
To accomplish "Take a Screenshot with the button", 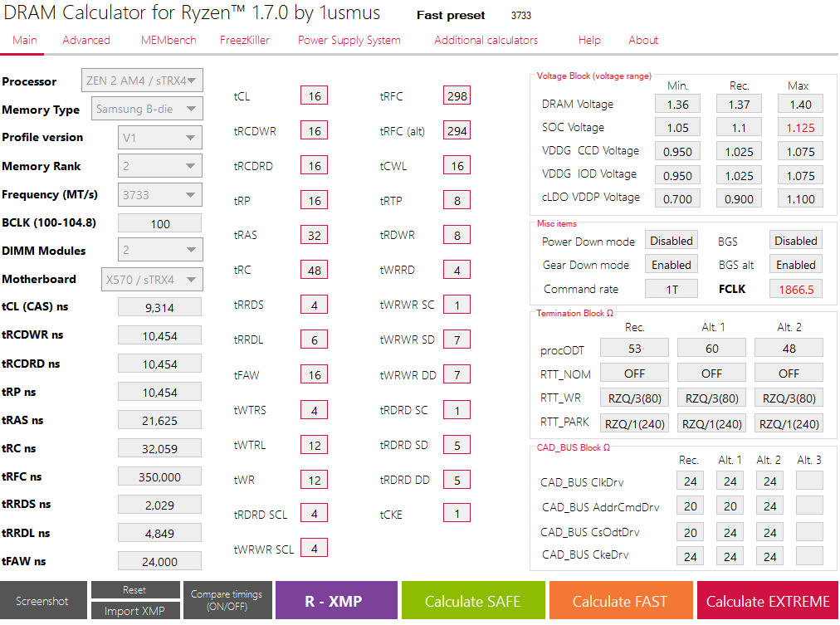I will coord(42,600).
